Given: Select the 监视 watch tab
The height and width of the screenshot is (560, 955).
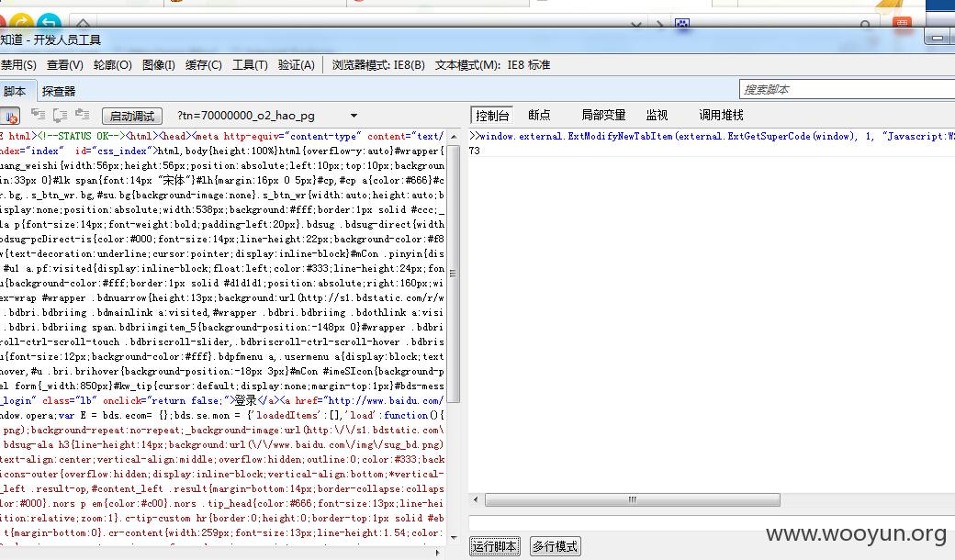Looking at the screenshot, I should tap(657, 115).
